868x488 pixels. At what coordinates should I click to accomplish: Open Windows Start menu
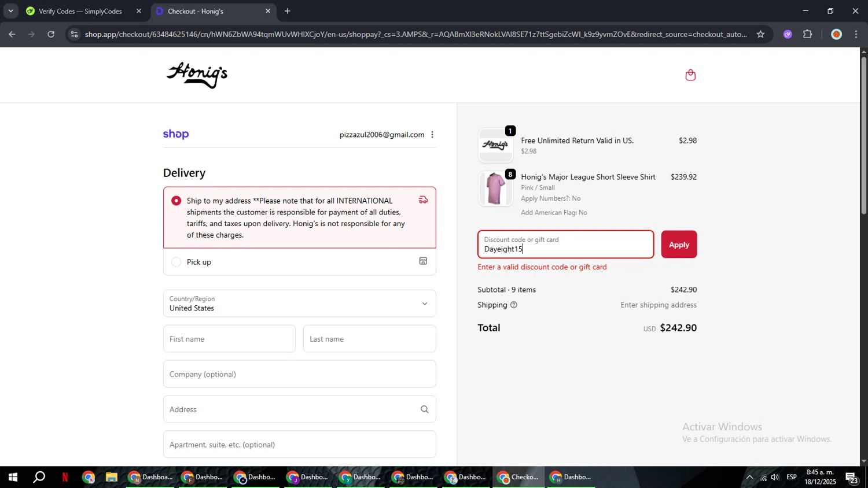click(x=13, y=477)
